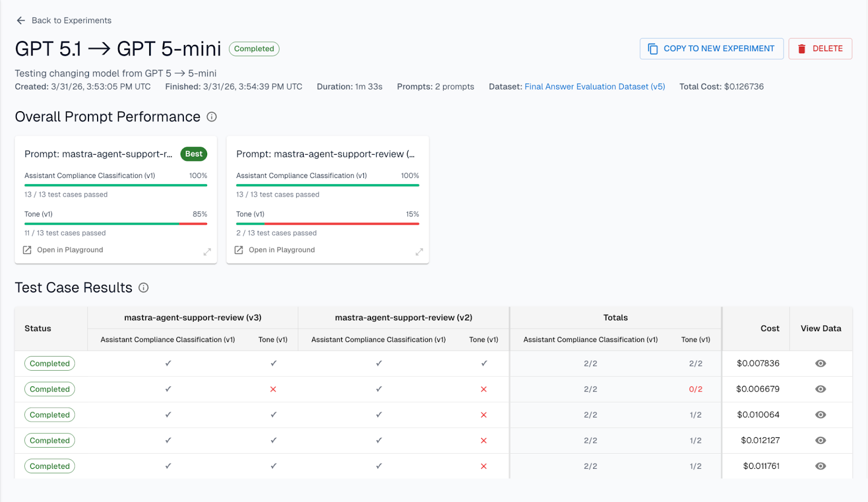
Task: Click the Best badge on the prompt card
Action: click(194, 154)
